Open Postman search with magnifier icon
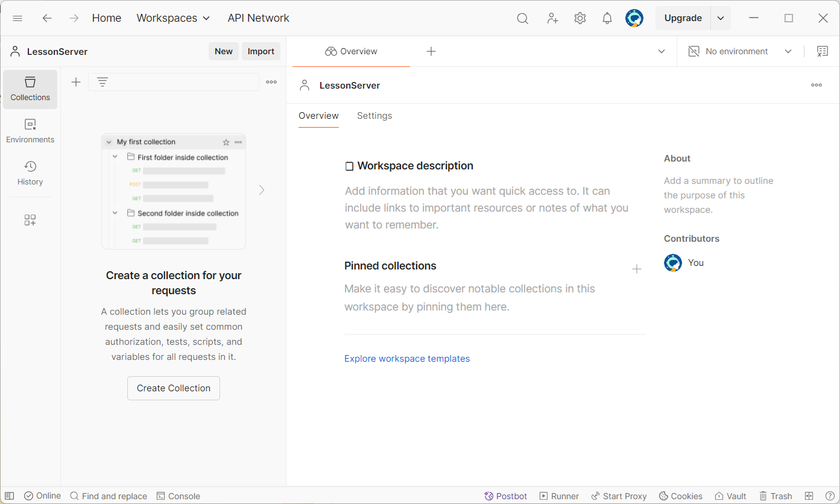This screenshot has height=504, width=840. pos(523,19)
